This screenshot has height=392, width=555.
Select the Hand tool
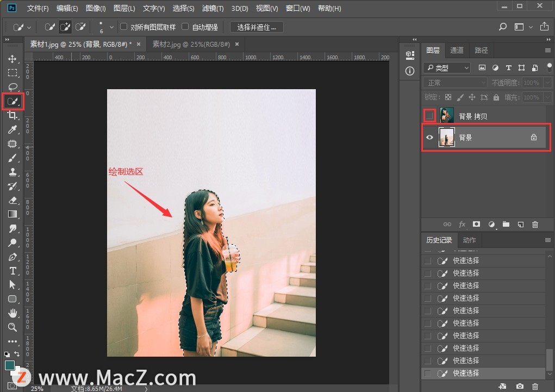[x=13, y=313]
